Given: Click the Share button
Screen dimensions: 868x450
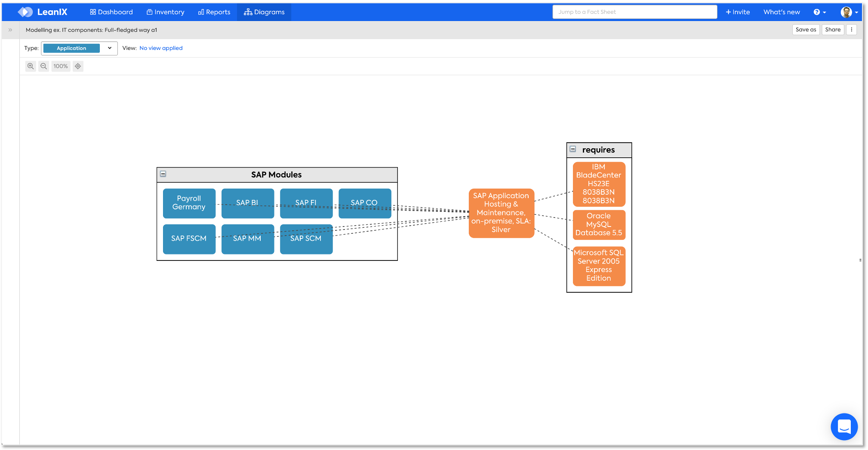Looking at the screenshot, I should pos(833,30).
